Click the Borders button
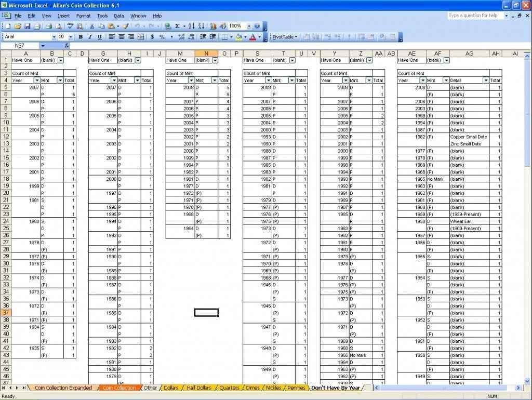 point(224,37)
